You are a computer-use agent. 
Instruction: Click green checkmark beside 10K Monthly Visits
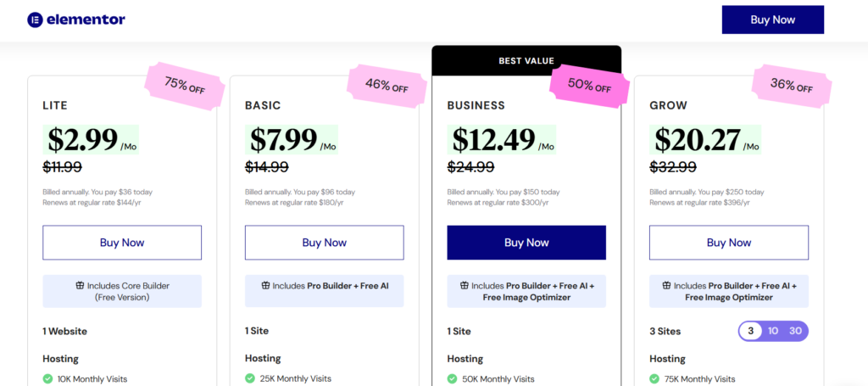(47, 379)
